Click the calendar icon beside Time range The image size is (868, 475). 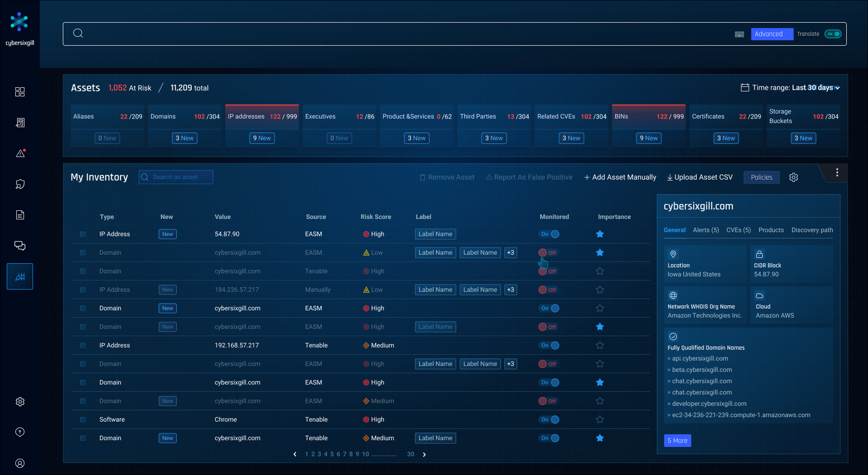(x=745, y=87)
